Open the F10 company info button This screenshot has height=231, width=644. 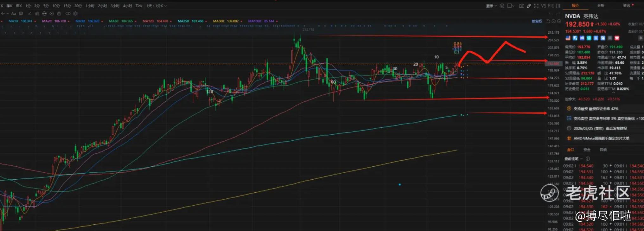[x=551, y=6]
